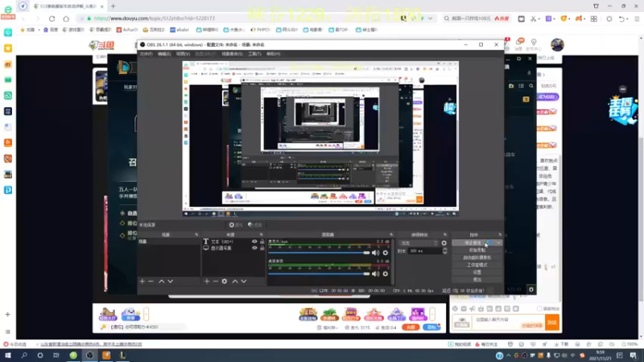Open Windows taskbar search
The height and width of the screenshot is (362, 644).
pyautogui.click(x=24, y=356)
